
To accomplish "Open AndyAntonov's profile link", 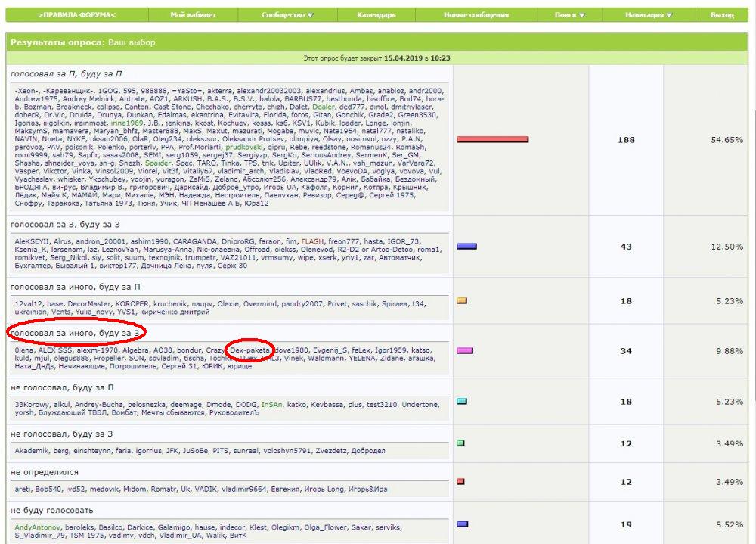I will 38,527.
